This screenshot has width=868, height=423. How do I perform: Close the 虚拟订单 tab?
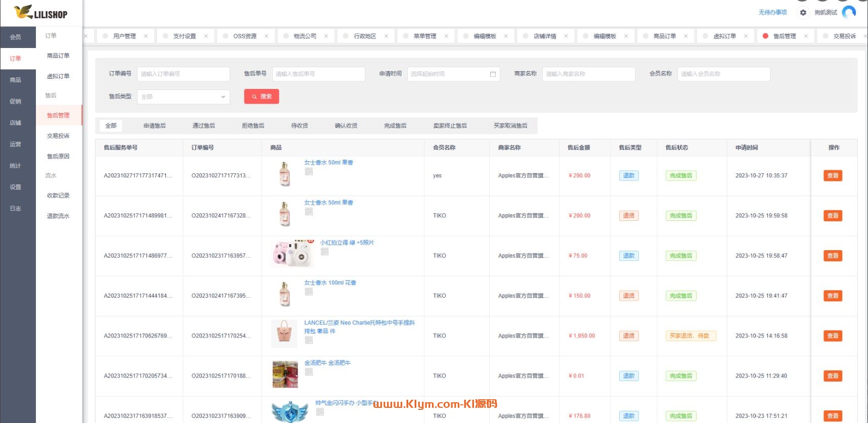click(x=746, y=36)
